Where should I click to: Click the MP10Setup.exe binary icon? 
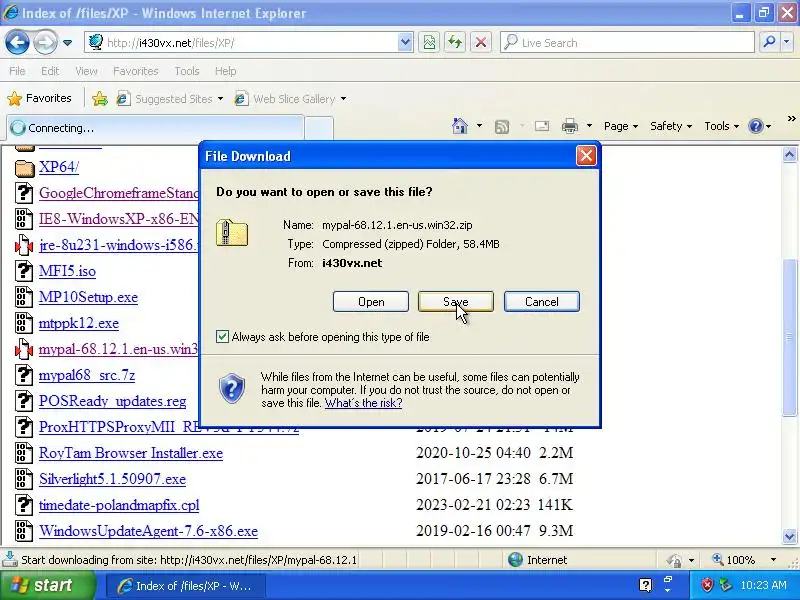[x=23, y=297]
